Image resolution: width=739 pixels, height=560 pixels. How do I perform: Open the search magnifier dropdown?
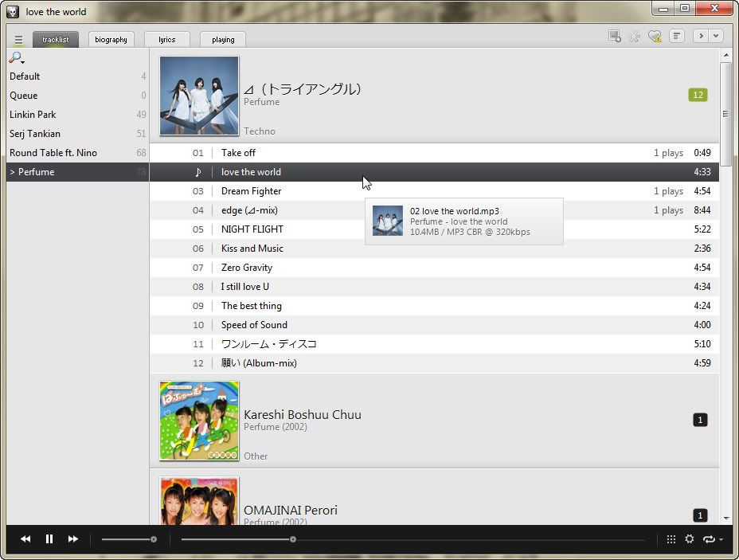coord(16,58)
